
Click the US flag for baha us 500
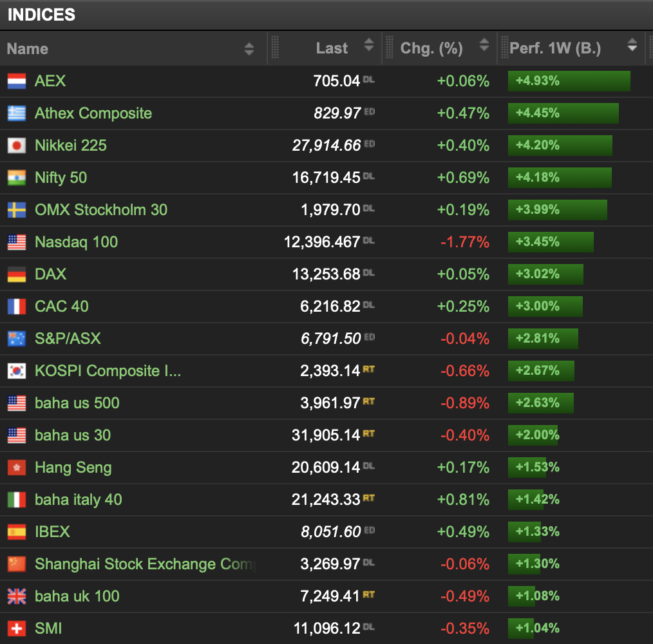pyautogui.click(x=17, y=403)
